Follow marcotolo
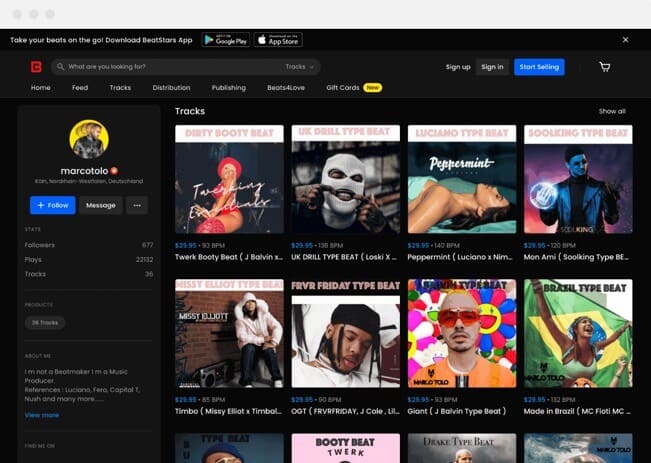 53,205
